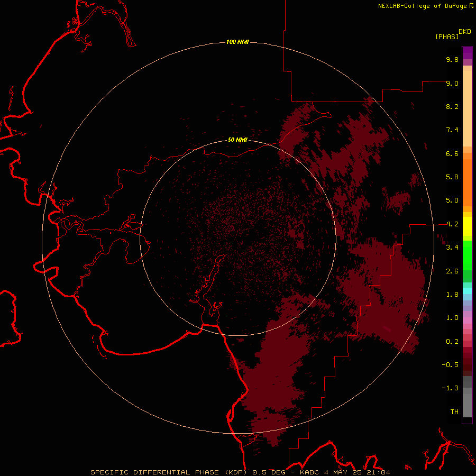Pick the pink band on the color bar

click(467, 321)
